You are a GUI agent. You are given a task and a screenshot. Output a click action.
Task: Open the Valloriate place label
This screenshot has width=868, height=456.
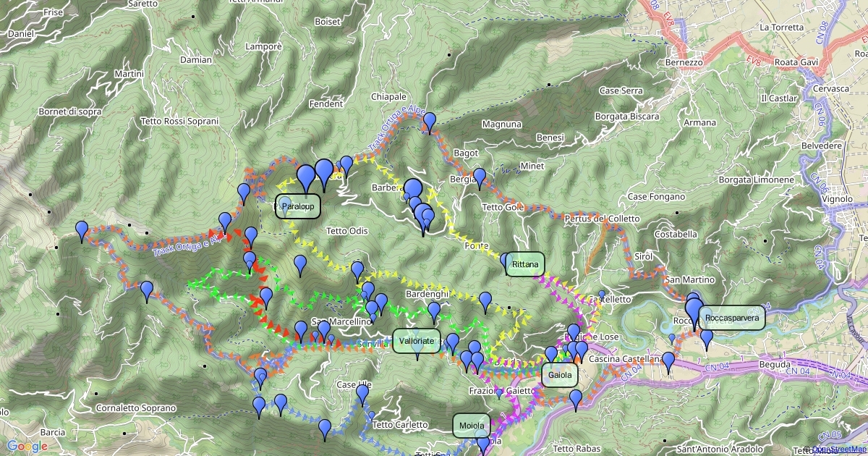pyautogui.click(x=416, y=340)
